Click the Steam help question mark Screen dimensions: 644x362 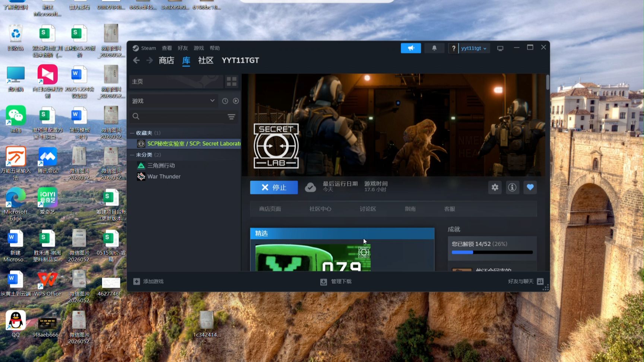[x=453, y=48]
